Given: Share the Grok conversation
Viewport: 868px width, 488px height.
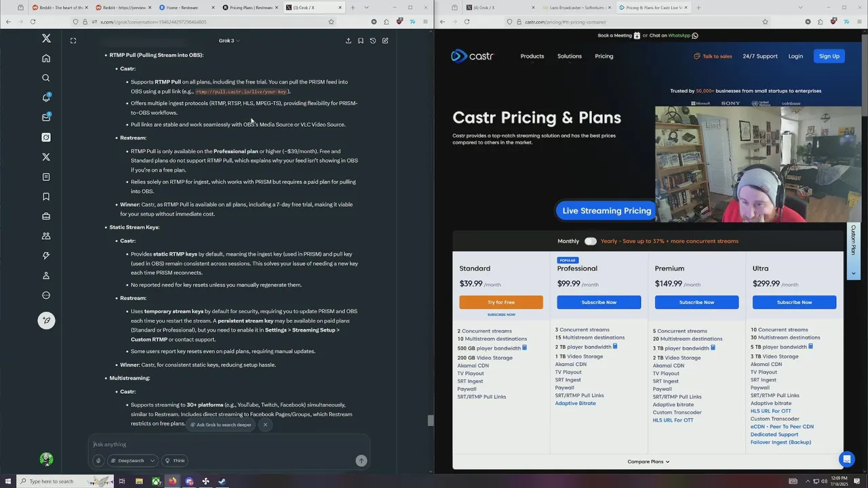Looking at the screenshot, I should click(349, 41).
